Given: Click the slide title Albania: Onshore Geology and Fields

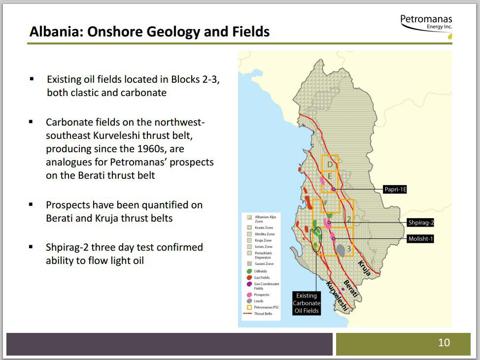Looking at the screenshot, I should [150, 32].
